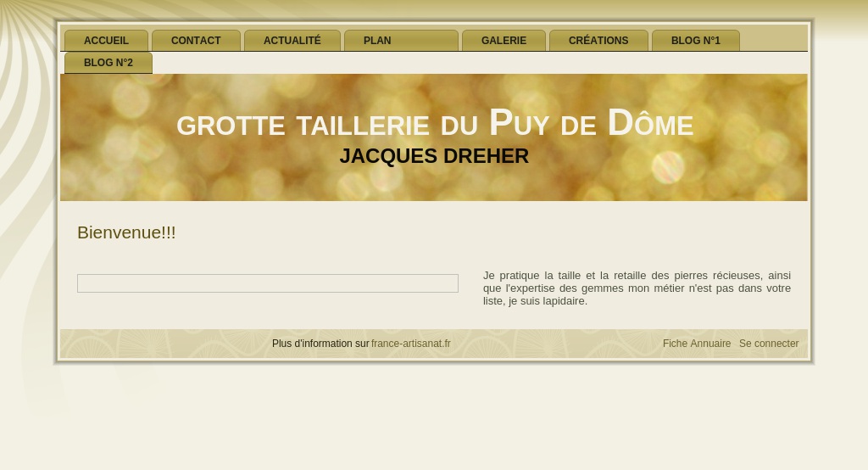The image size is (868, 470).
Task: Select the BLOG N°1 tab
Action: 696,41
